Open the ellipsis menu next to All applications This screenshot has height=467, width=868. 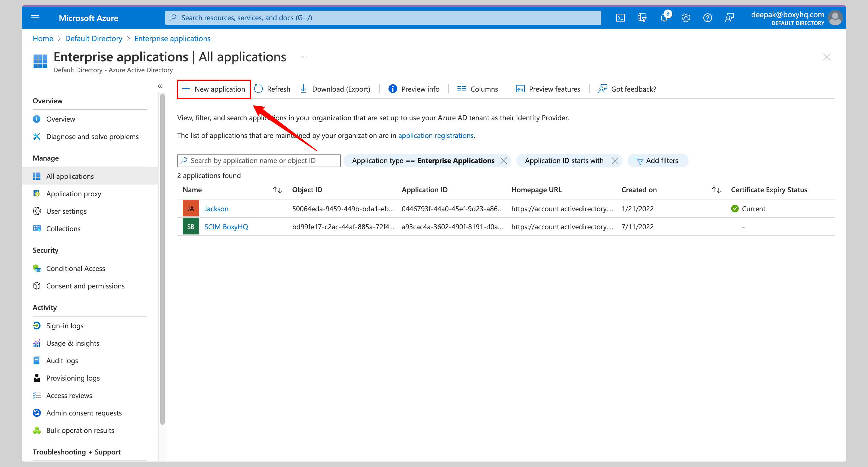(x=303, y=57)
